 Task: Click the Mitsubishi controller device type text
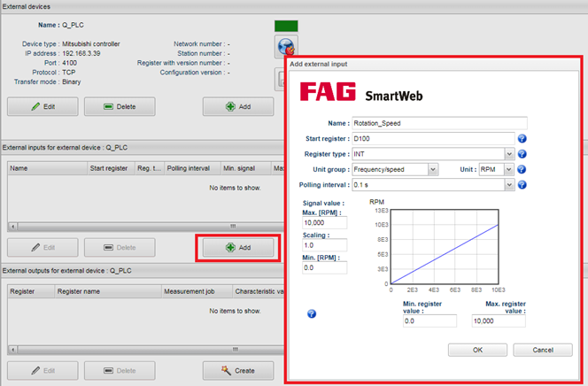click(x=90, y=44)
